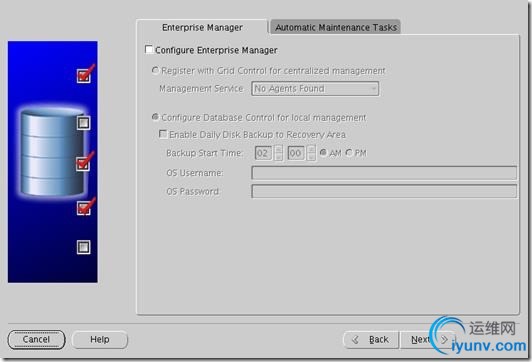
Task: Click the Backup Start Time label
Action: pyautogui.click(x=204, y=153)
